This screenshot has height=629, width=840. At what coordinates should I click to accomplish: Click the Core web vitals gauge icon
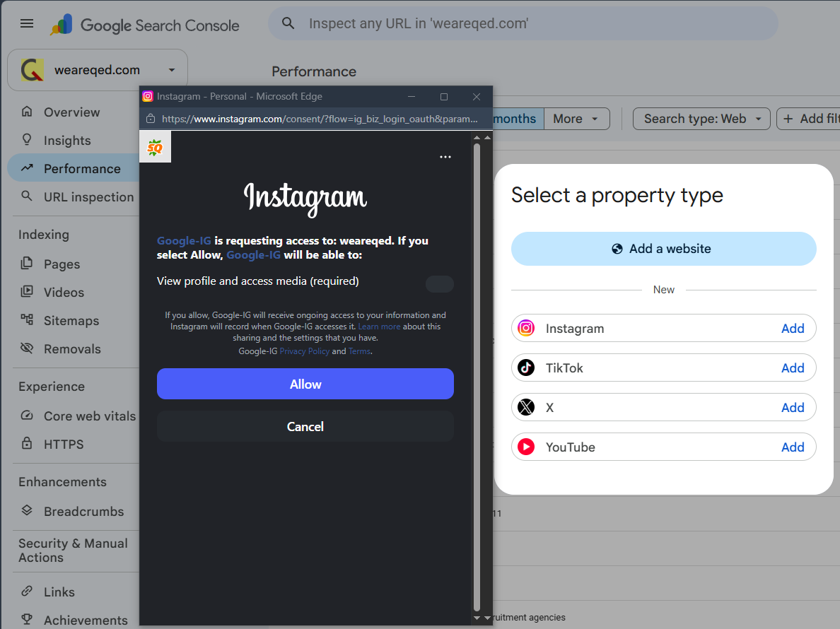coord(27,416)
